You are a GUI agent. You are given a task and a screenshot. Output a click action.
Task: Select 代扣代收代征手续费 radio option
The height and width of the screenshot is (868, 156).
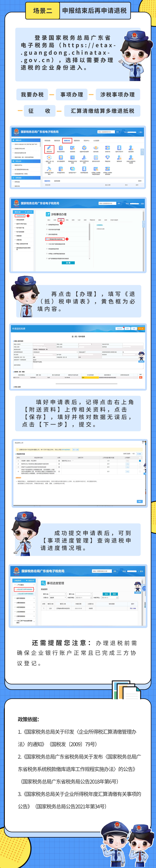47,229
